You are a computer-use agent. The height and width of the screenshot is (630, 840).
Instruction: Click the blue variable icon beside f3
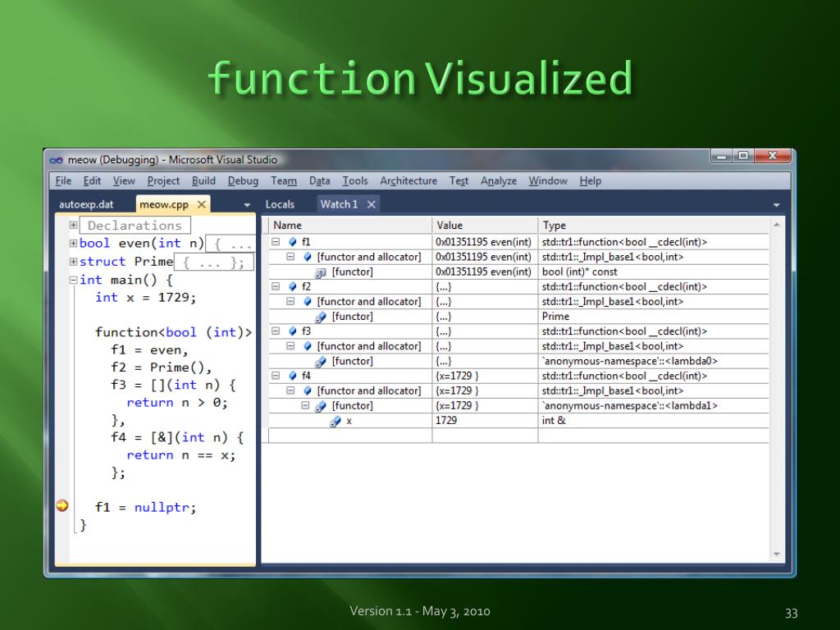(x=293, y=331)
